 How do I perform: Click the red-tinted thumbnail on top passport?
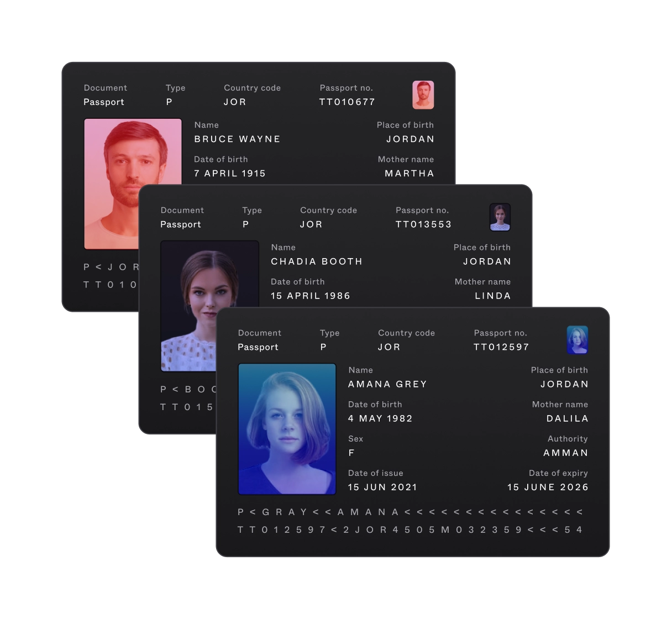point(423,95)
